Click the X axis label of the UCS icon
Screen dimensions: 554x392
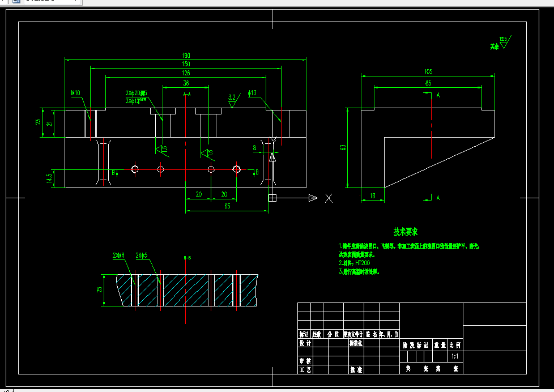pyautogui.click(x=329, y=198)
